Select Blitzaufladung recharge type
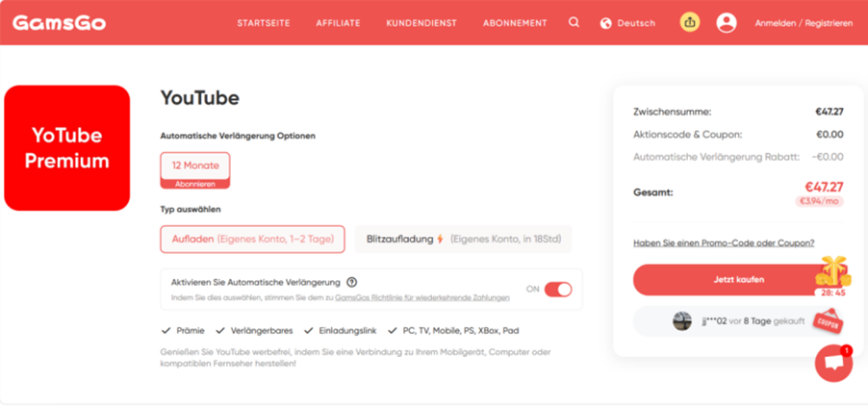 pyautogui.click(x=463, y=239)
